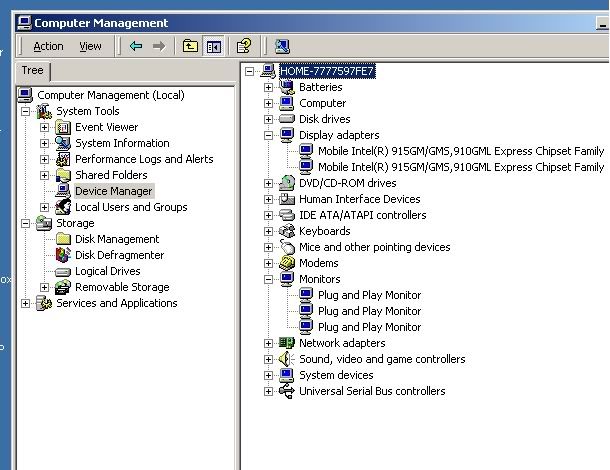This screenshot has width=610, height=470.
Task: Click the Disk Defragmenter icon
Action: click(63, 255)
